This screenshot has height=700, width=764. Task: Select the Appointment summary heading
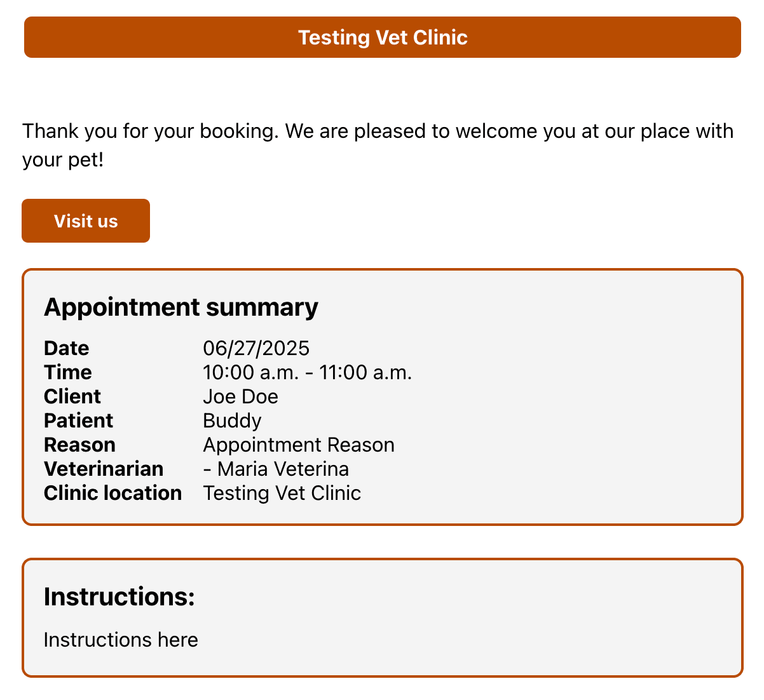click(x=181, y=307)
